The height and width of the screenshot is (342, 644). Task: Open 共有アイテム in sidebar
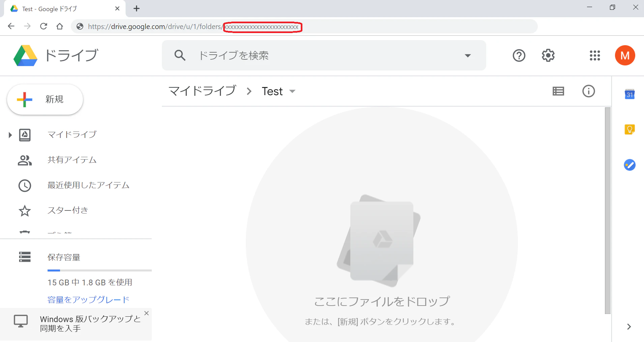72,160
